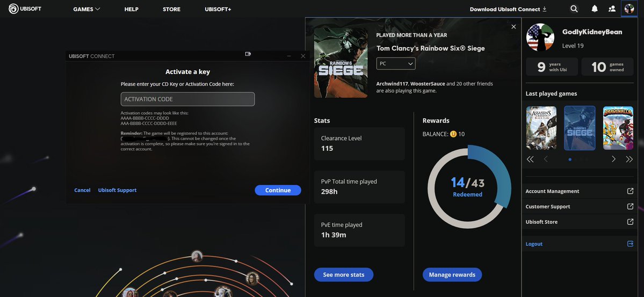Select Assassin's Creed Black Flag thumbnail
Viewport: 644px width, 297px height.
pos(541,128)
